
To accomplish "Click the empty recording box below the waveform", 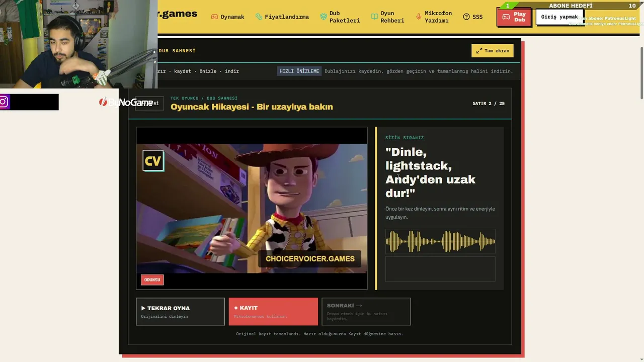I will pos(440,269).
